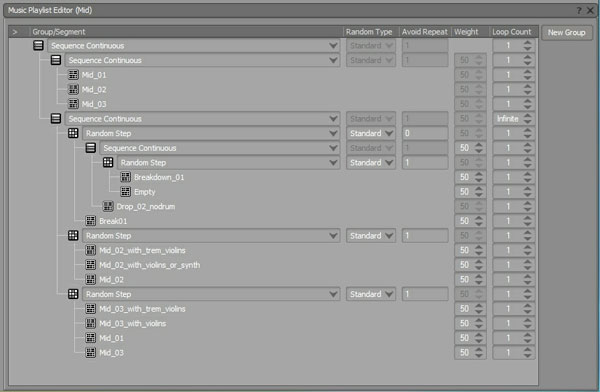This screenshot has width=600, height=392.
Task: Click the Weight value field of Breakdown_01
Action: [x=465, y=177]
